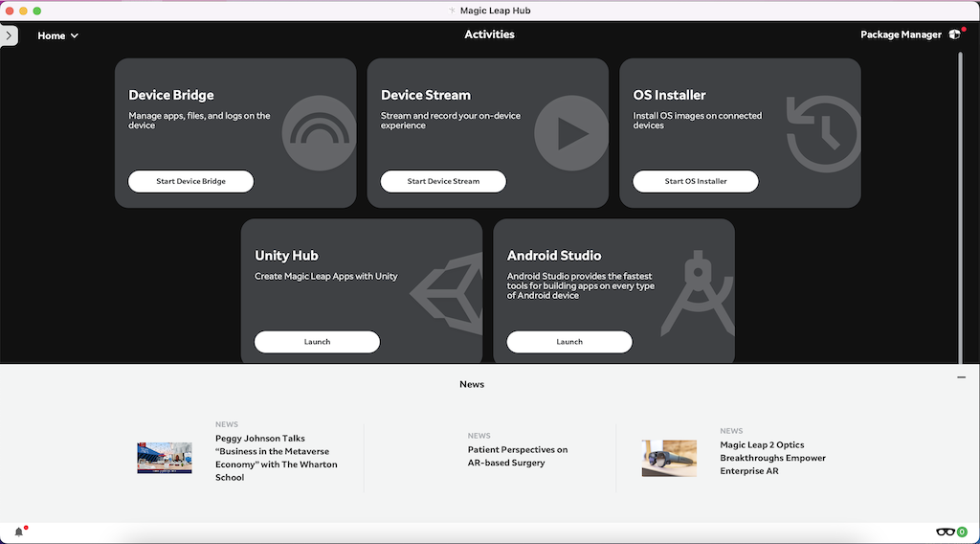The image size is (980, 544).
Task: Maximize the window with green button
Action: (x=37, y=11)
